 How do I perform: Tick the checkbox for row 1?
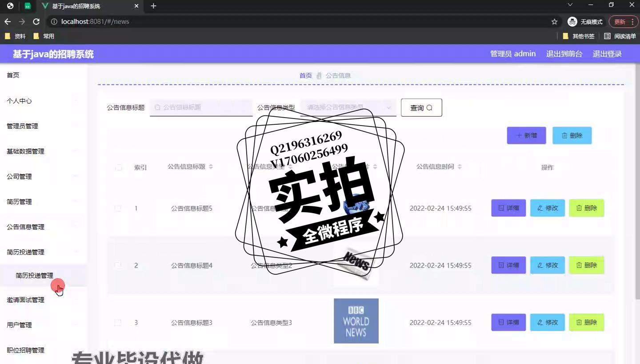pyautogui.click(x=118, y=208)
